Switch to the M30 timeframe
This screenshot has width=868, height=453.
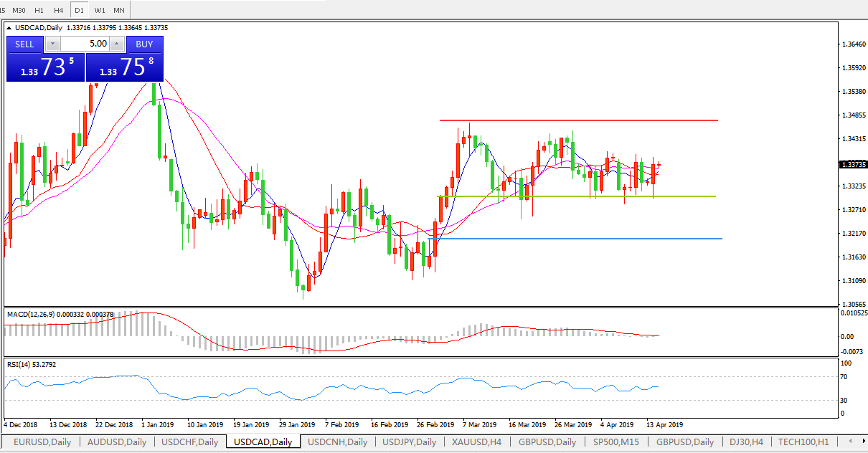pos(19,10)
